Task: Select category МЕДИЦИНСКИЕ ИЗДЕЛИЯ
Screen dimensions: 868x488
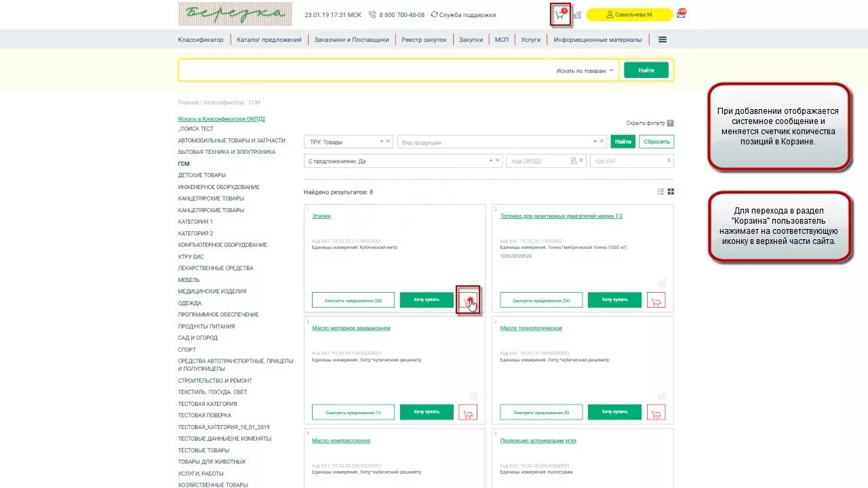Action: [x=212, y=291]
